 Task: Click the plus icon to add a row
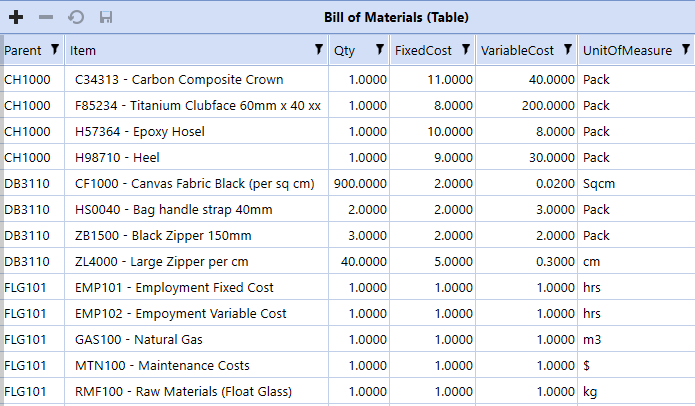[x=16, y=17]
